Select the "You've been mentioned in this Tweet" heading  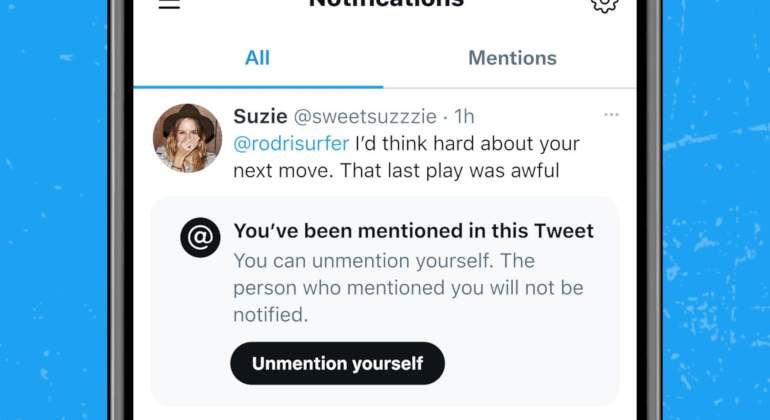pyautogui.click(x=413, y=231)
